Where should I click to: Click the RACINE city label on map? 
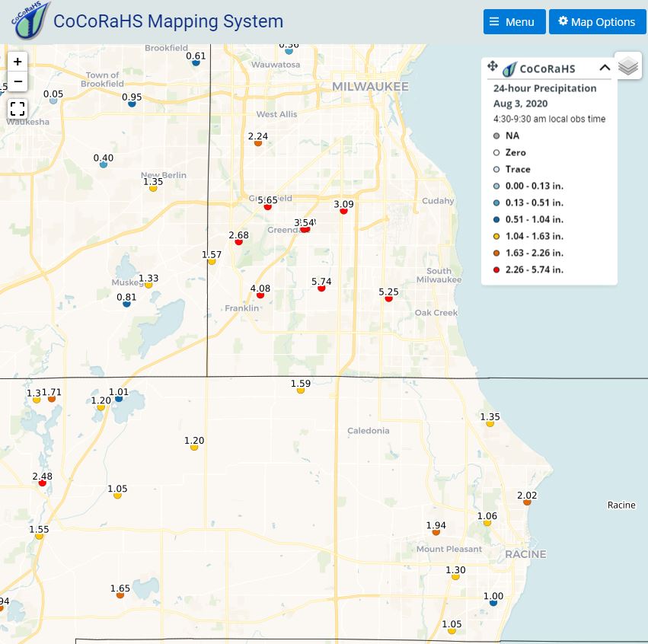point(525,554)
